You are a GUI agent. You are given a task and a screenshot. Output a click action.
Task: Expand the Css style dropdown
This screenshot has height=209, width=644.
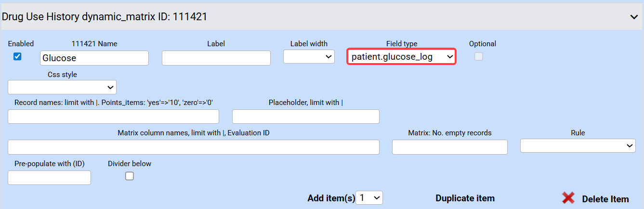click(62, 87)
